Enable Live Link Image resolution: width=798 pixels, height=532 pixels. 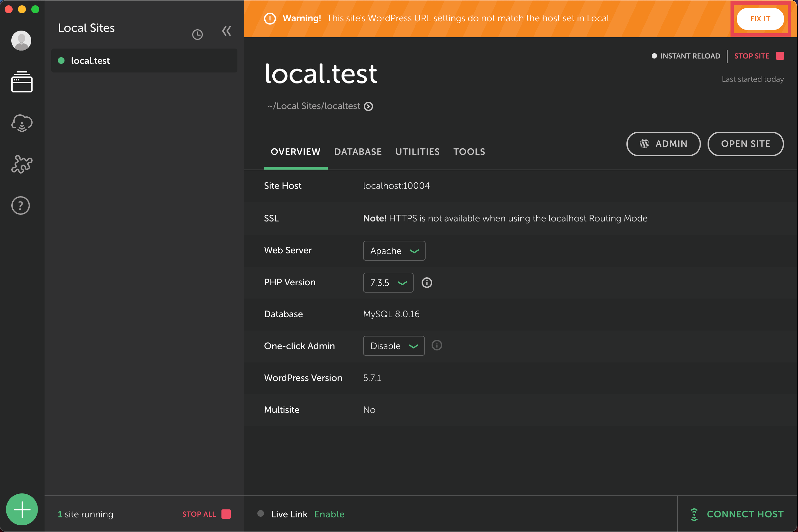(329, 514)
